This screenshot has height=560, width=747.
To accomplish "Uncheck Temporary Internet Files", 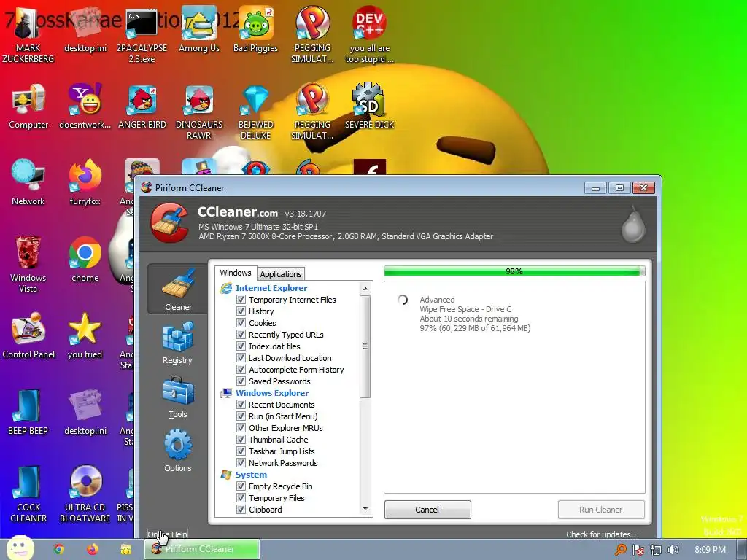I will point(241,300).
